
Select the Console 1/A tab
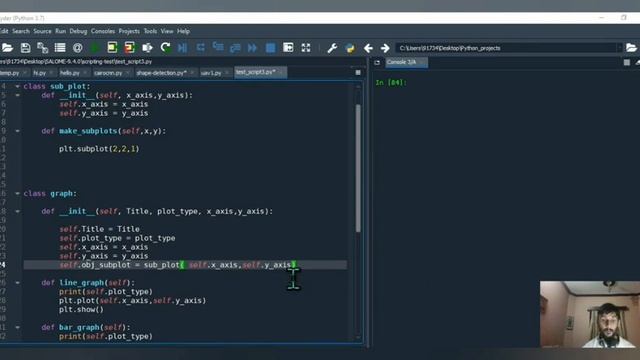[x=406, y=62]
